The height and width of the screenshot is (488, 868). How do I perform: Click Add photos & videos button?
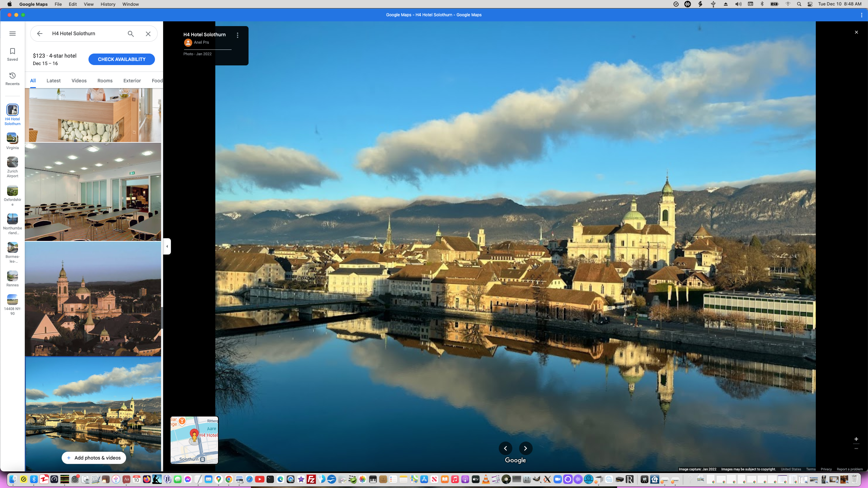coord(94,458)
